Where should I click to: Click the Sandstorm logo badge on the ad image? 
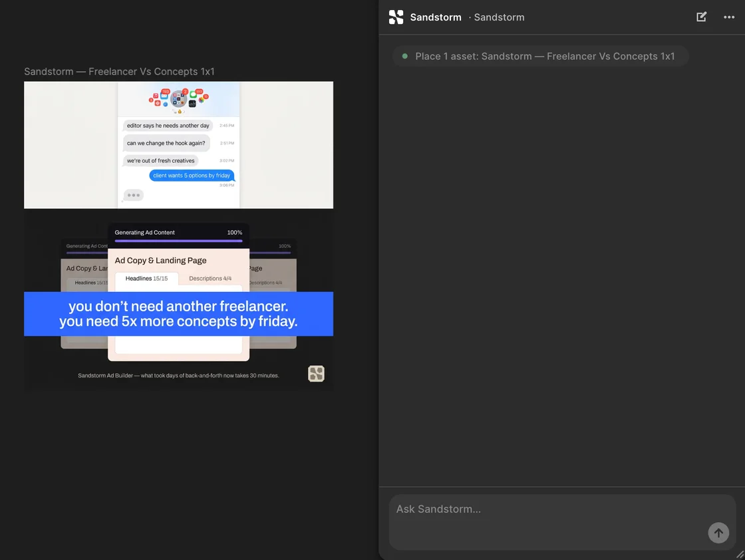pos(316,373)
